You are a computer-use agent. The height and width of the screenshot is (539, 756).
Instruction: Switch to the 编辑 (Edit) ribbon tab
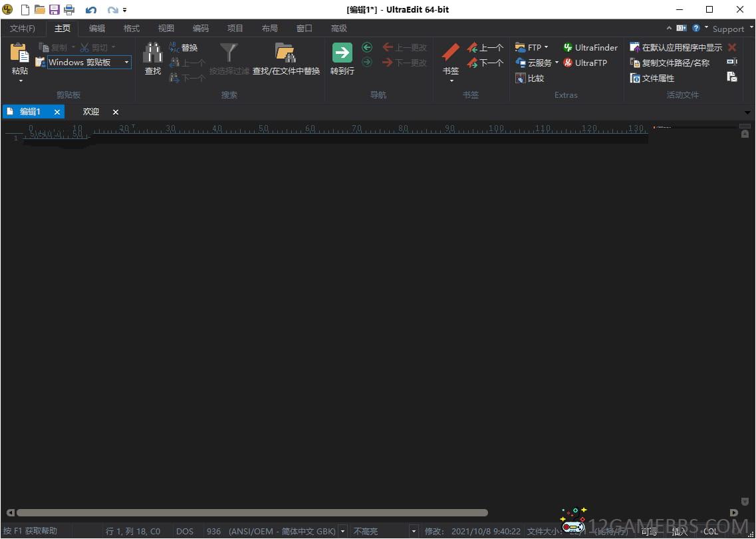tap(97, 28)
